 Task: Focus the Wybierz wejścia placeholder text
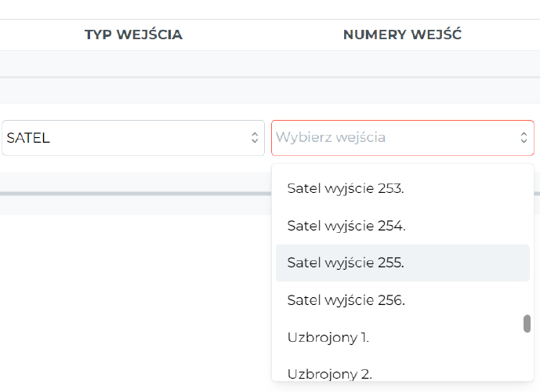331,137
